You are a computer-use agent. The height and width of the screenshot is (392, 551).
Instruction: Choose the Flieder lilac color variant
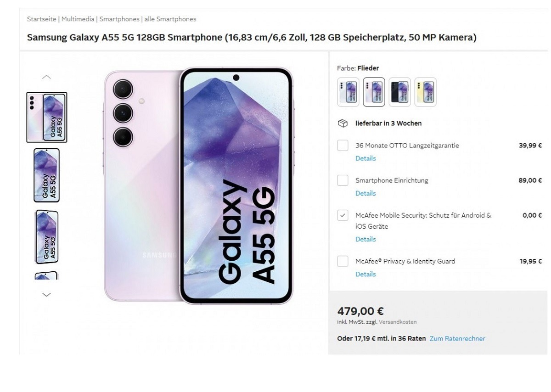[x=374, y=92]
